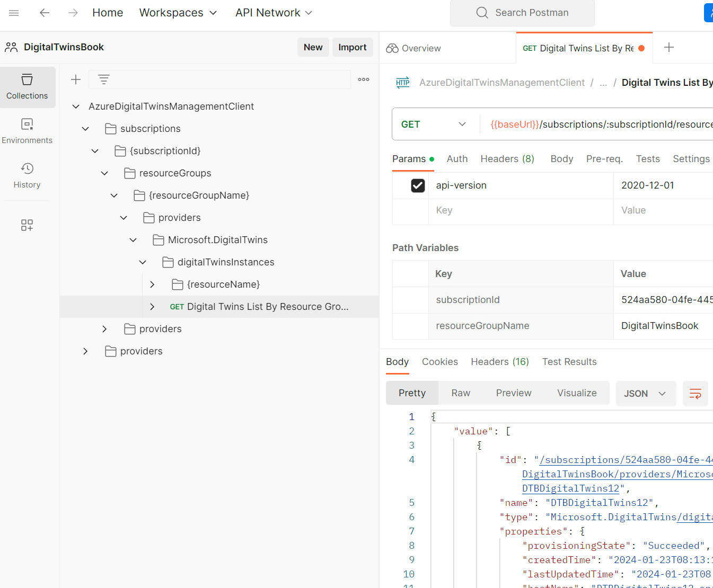This screenshot has height=588, width=713.
Task: Collapse the resourceGroups folder
Action: click(104, 173)
